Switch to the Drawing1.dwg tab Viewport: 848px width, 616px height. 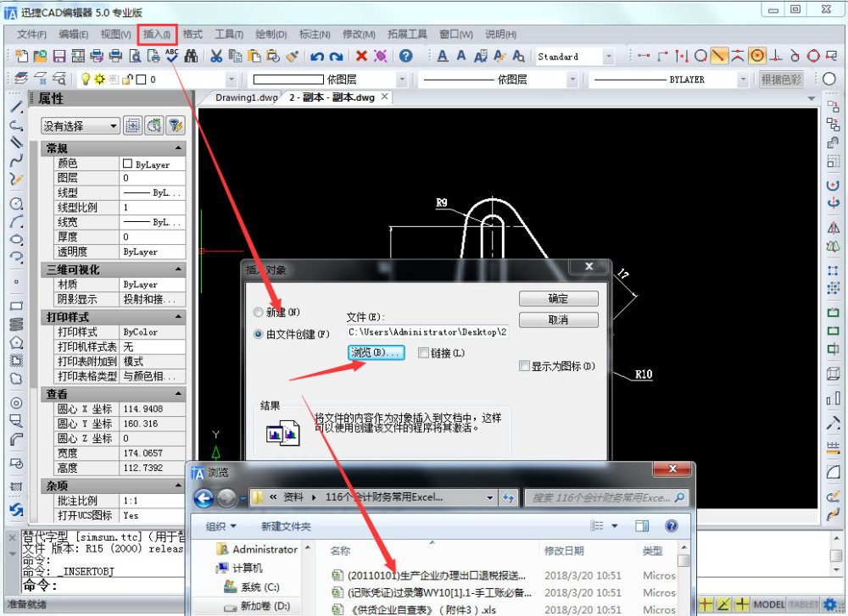(246, 97)
